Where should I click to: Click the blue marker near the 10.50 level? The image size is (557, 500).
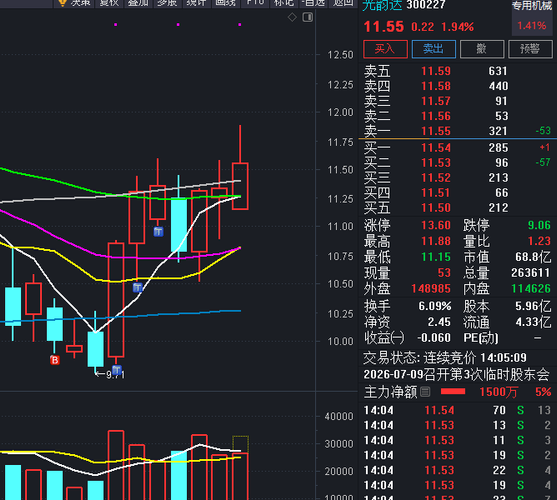coord(137,287)
